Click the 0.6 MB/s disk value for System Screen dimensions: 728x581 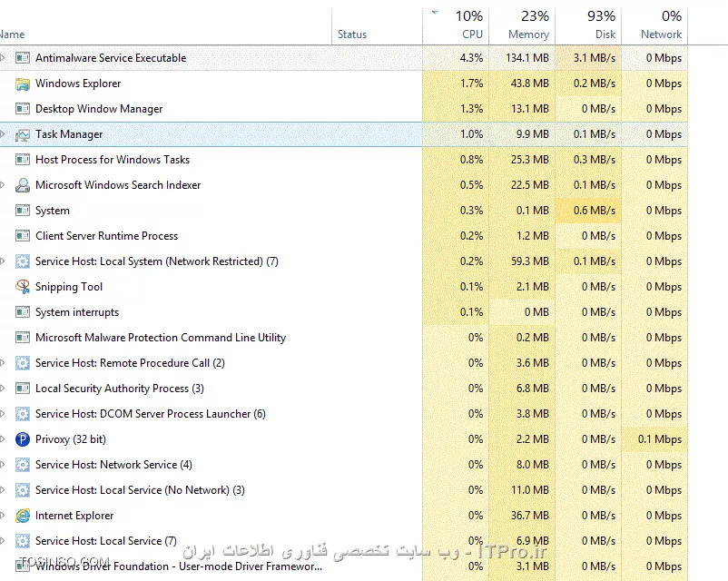pyautogui.click(x=595, y=211)
